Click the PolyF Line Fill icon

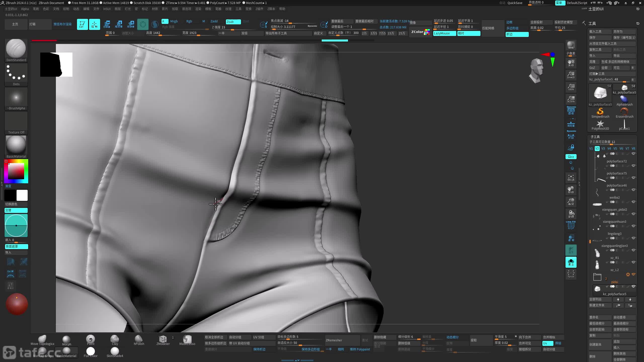[x=571, y=225]
